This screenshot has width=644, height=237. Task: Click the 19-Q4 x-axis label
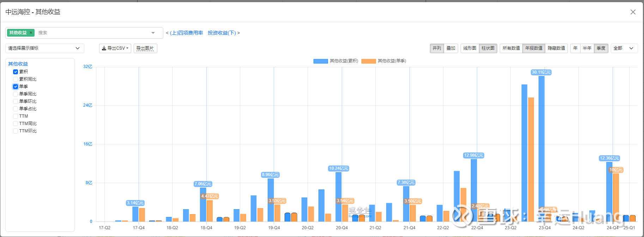(x=274, y=228)
